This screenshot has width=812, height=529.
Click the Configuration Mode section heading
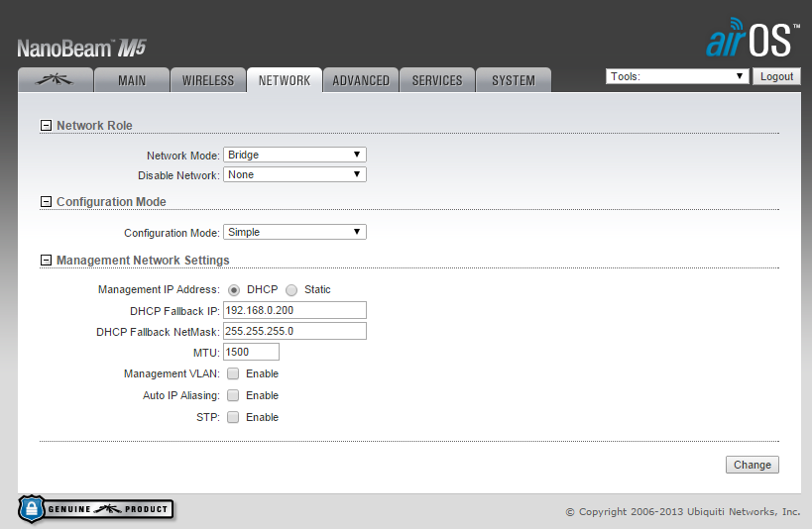111,202
